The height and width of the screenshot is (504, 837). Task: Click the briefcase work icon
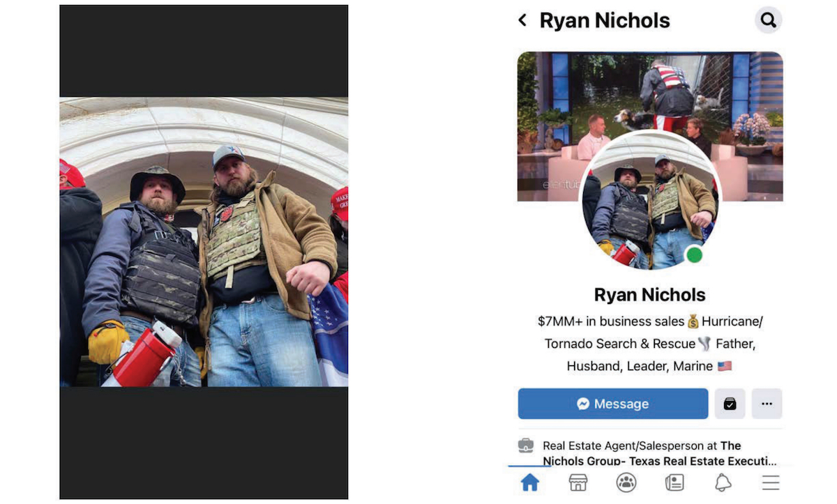click(x=526, y=445)
